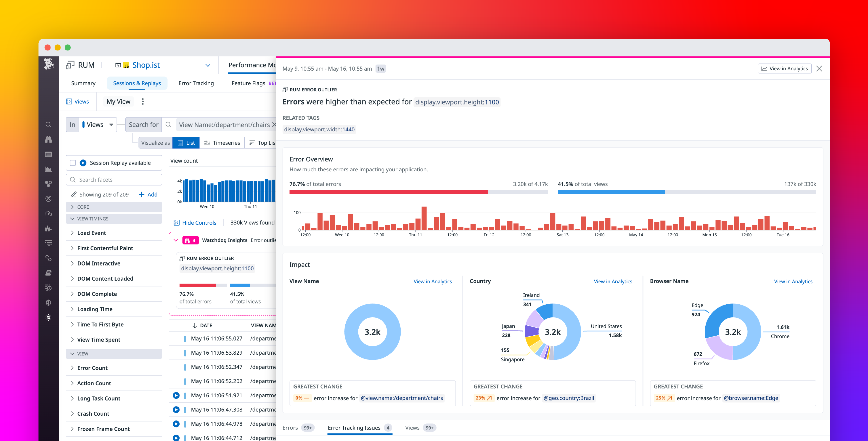Select the security shield icon in sidebar
This screenshot has height=441, width=868.
48,303
